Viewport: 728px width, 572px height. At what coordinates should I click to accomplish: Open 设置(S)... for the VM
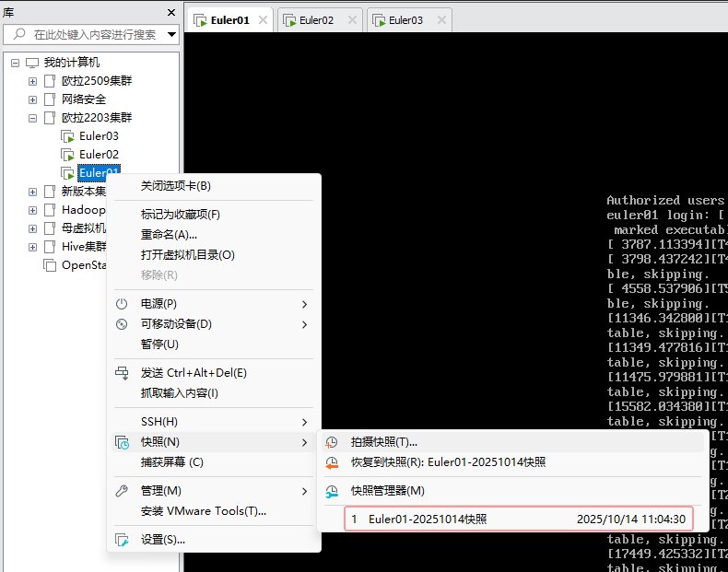click(x=214, y=540)
